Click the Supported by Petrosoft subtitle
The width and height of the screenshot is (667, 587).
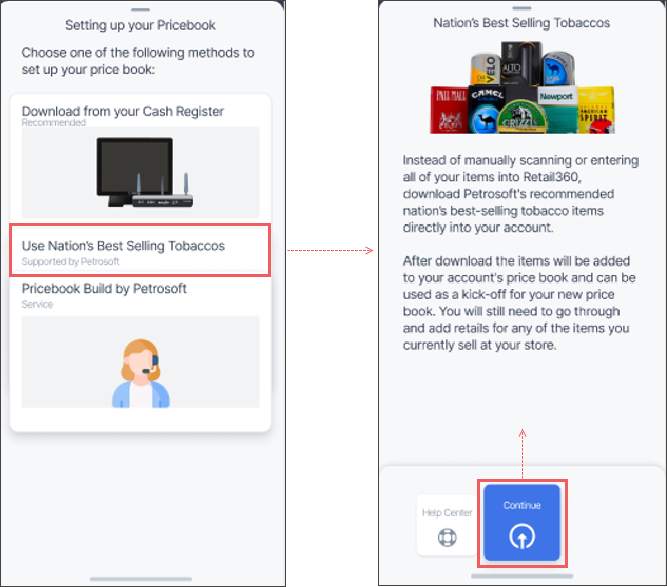point(71,262)
